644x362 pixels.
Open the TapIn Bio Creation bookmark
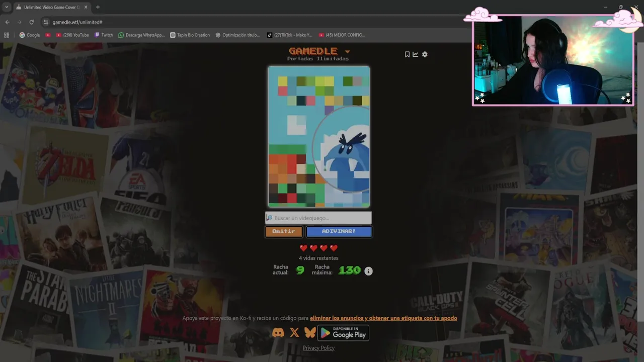coord(190,35)
